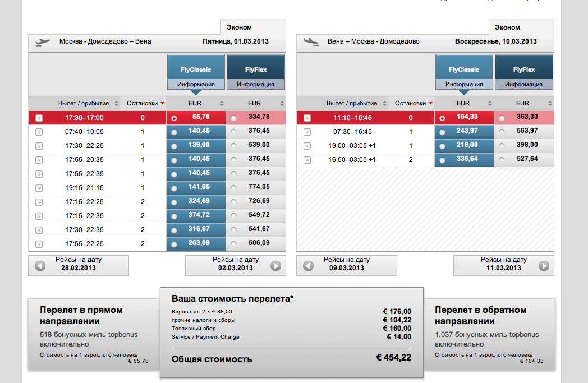Screen dimensions: 588x383
Task: Expand details for outbound 17:30–17:00 flight
Action: click(39, 118)
